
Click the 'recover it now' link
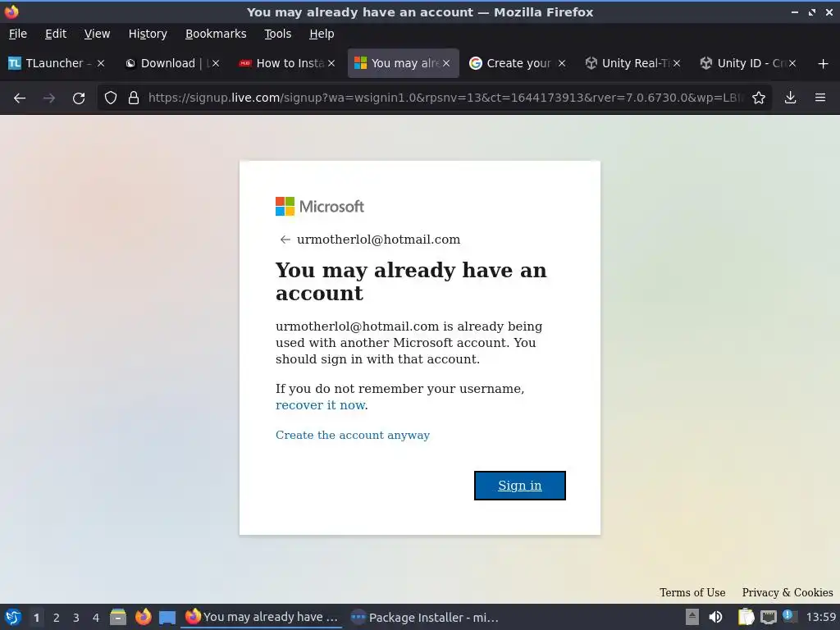tap(321, 405)
